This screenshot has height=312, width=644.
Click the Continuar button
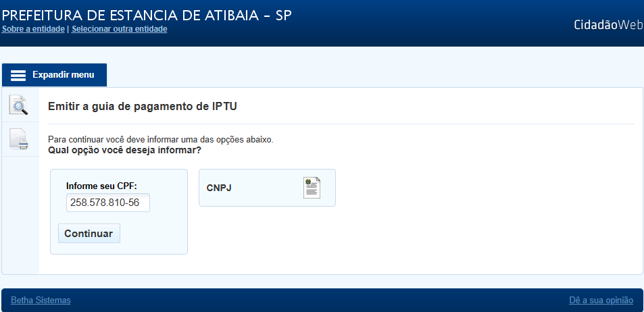pyautogui.click(x=89, y=233)
